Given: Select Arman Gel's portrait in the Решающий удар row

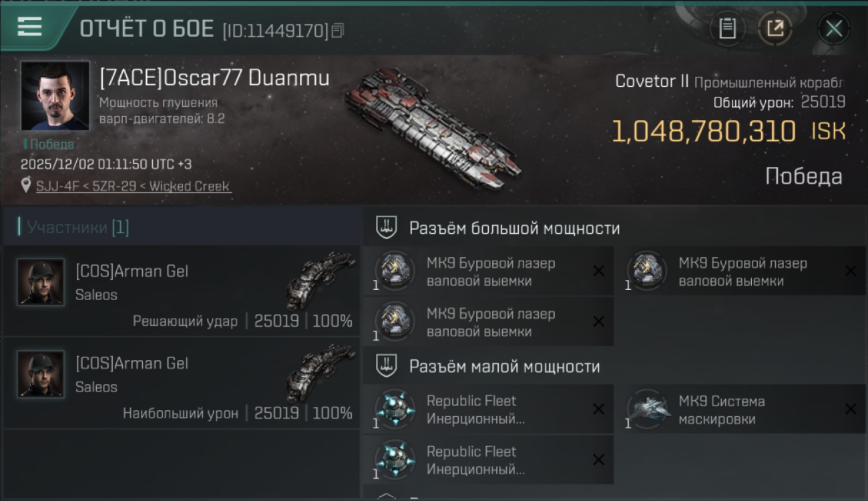Looking at the screenshot, I should (x=41, y=282).
